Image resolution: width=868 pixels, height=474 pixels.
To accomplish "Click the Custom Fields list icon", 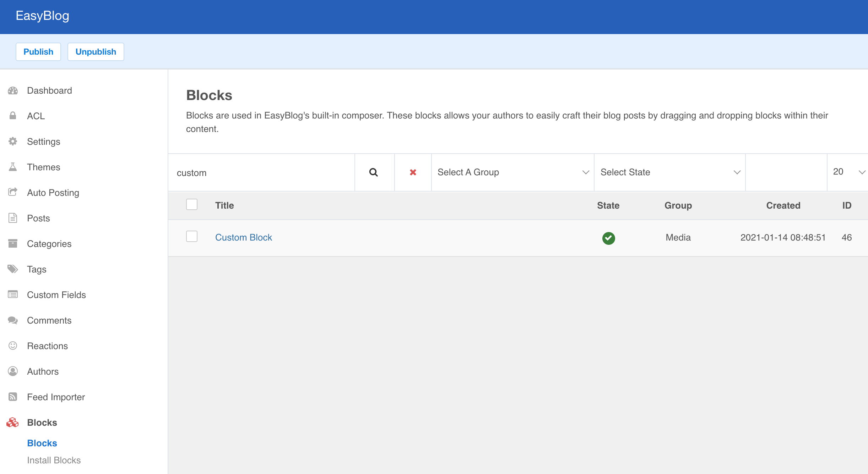I will 13,294.
